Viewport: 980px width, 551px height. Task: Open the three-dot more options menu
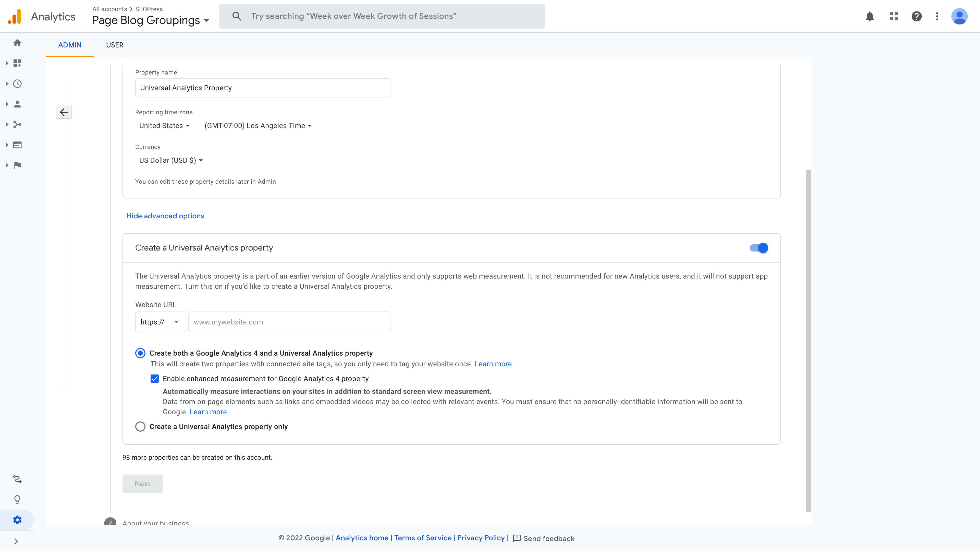pyautogui.click(x=937, y=16)
